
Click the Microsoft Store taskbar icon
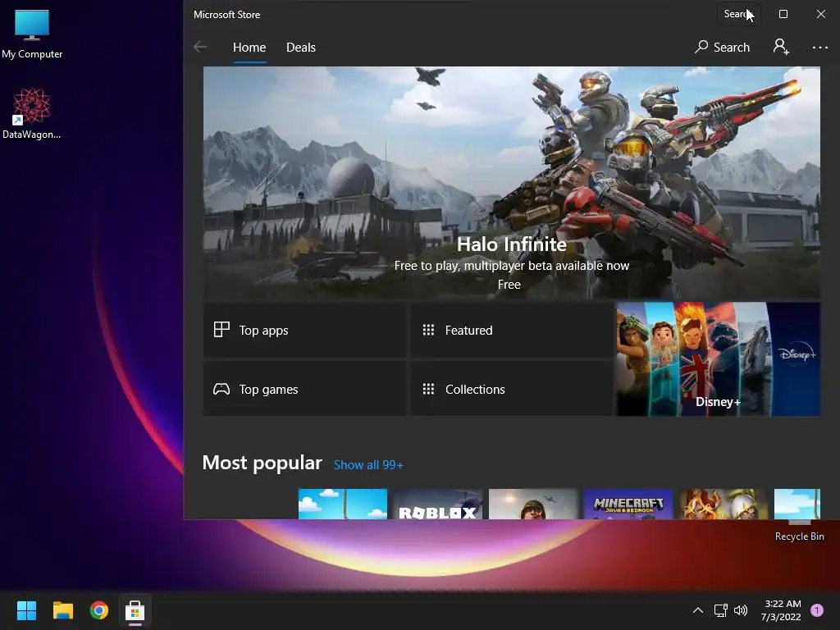pos(135,610)
